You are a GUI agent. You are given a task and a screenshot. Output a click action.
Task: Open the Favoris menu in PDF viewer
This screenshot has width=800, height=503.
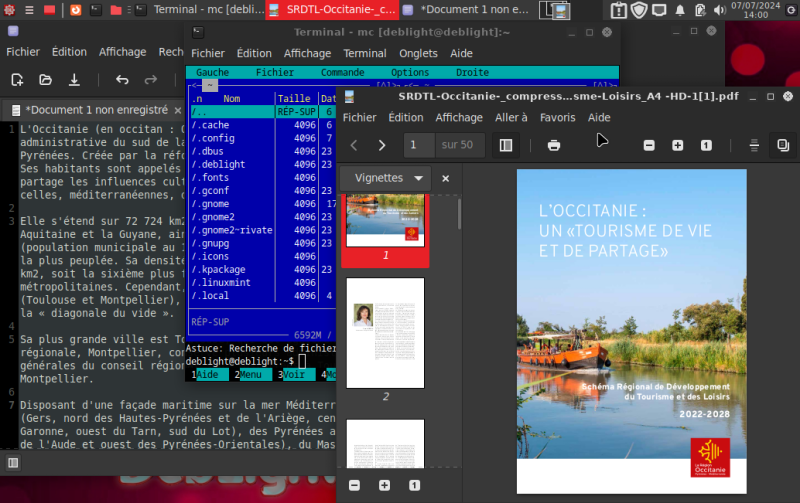(x=557, y=117)
